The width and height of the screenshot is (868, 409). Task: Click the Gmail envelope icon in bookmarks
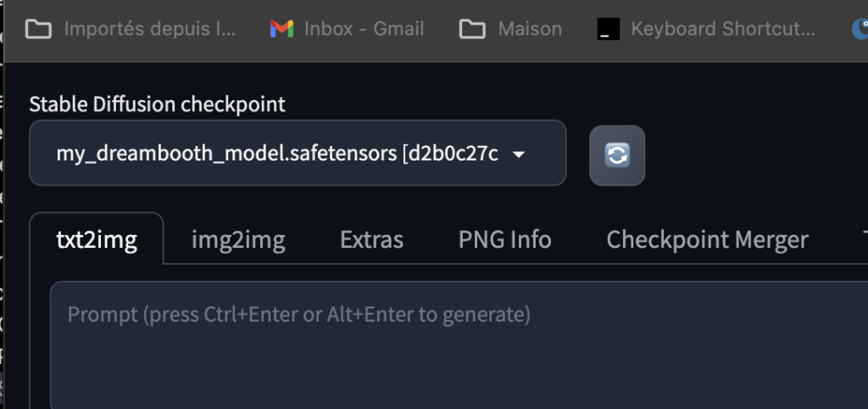coord(281,29)
